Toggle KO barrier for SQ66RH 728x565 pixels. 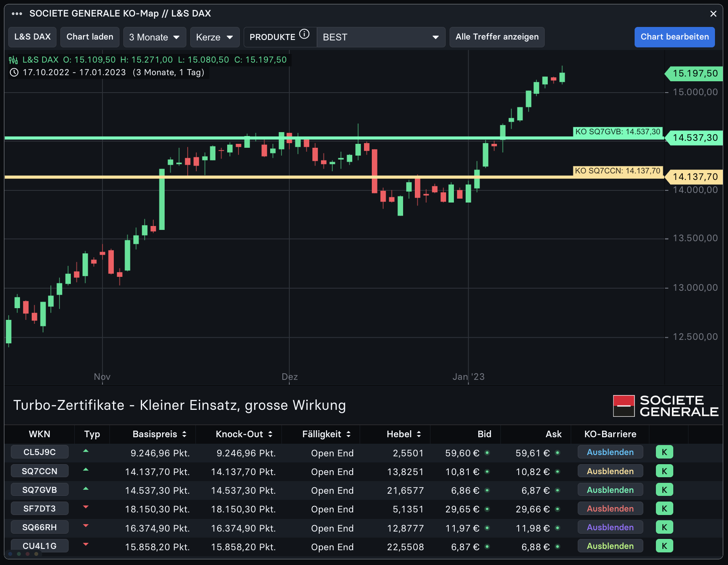[610, 527]
